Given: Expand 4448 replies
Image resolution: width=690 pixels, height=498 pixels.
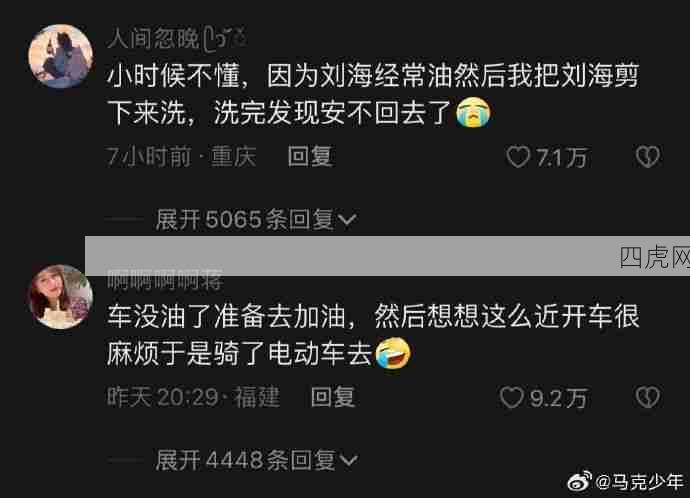Looking at the screenshot, I should (x=256, y=460).
